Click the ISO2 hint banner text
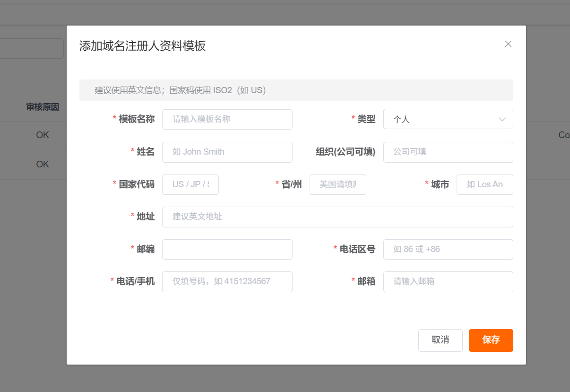 pyautogui.click(x=181, y=90)
